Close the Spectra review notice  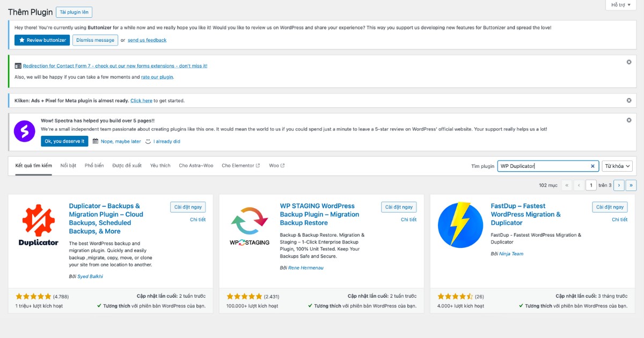pos(629,120)
